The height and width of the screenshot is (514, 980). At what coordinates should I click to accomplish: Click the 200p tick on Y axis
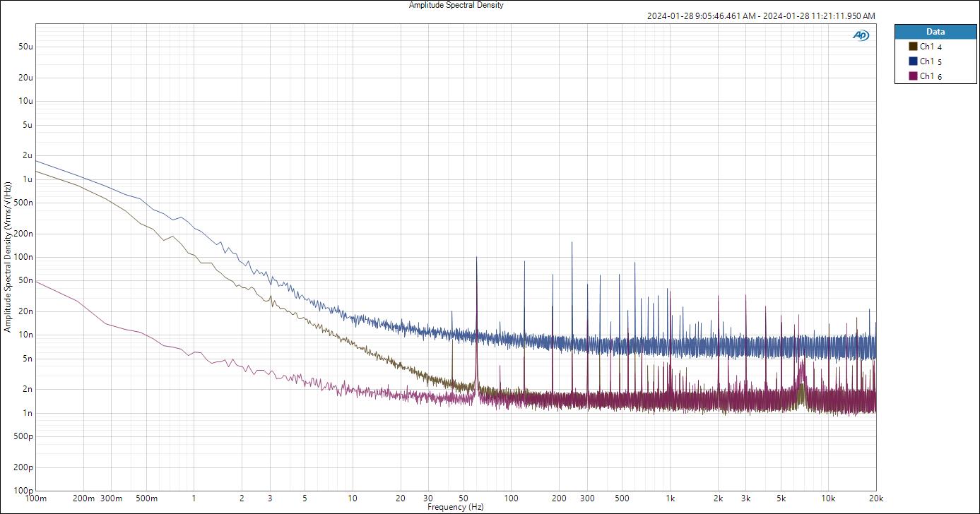[23, 467]
